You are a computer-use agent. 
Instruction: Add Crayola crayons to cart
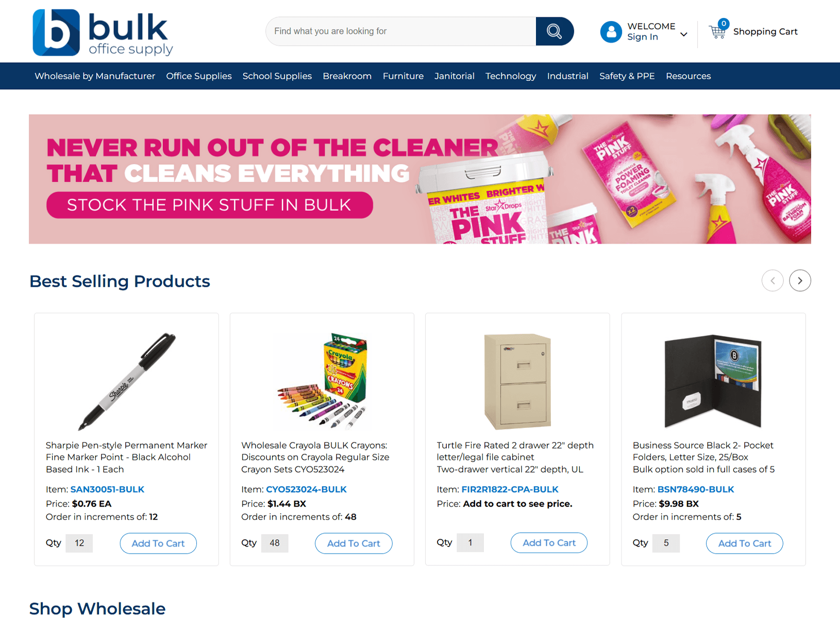tap(354, 543)
